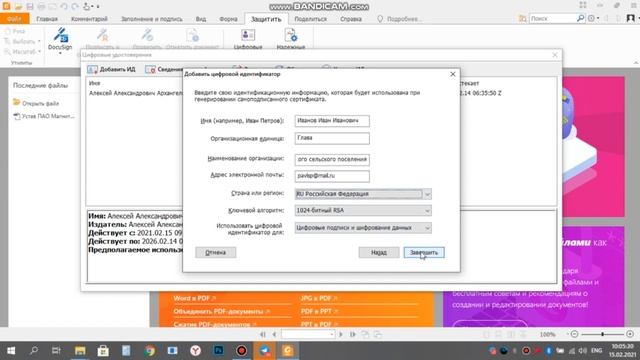Click the organizational unit field containing Глава
The height and width of the screenshot is (360, 640).
[x=332, y=138]
